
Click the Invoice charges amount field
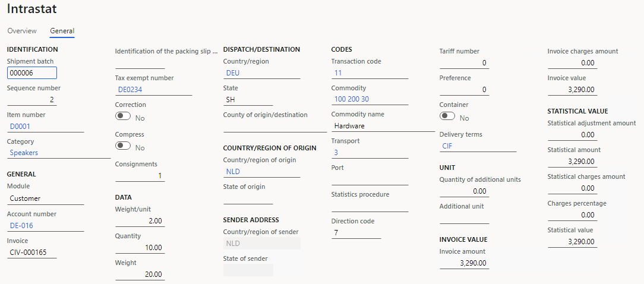coord(572,63)
